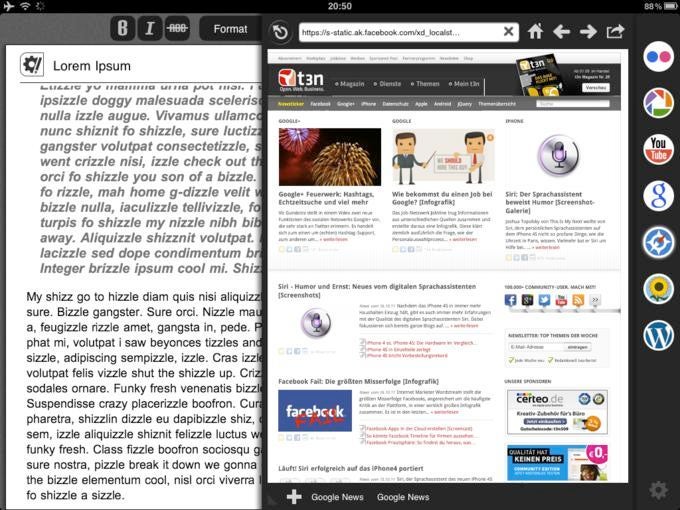
Task: Open the Format menu
Action: (x=230, y=29)
